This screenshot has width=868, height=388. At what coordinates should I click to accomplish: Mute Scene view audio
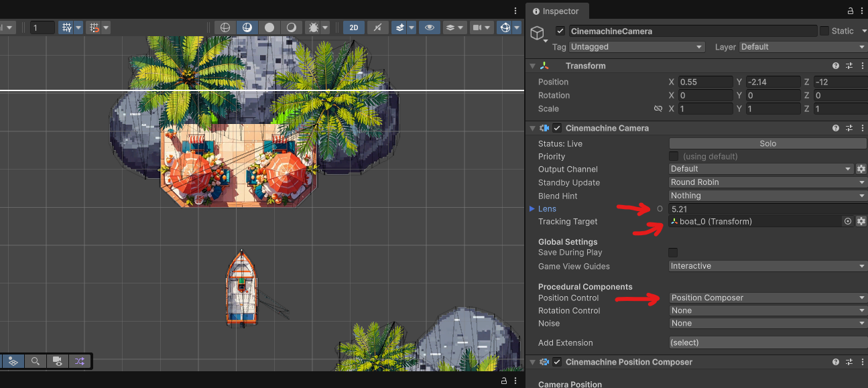(x=377, y=27)
